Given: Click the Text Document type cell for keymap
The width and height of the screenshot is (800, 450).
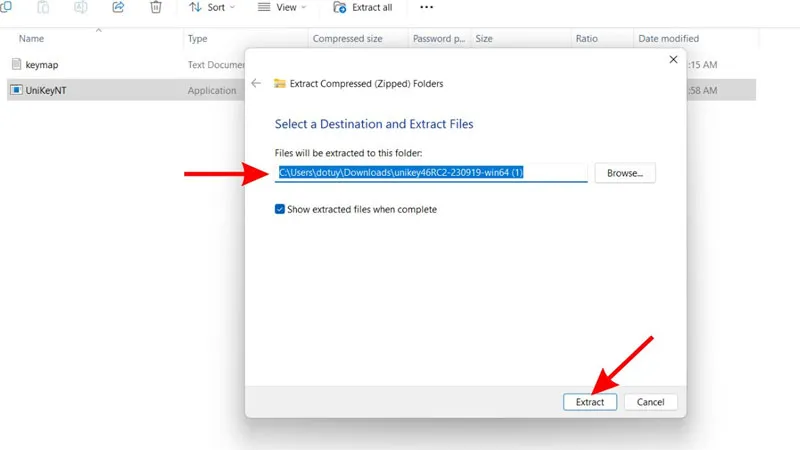Looking at the screenshot, I should coord(216,65).
